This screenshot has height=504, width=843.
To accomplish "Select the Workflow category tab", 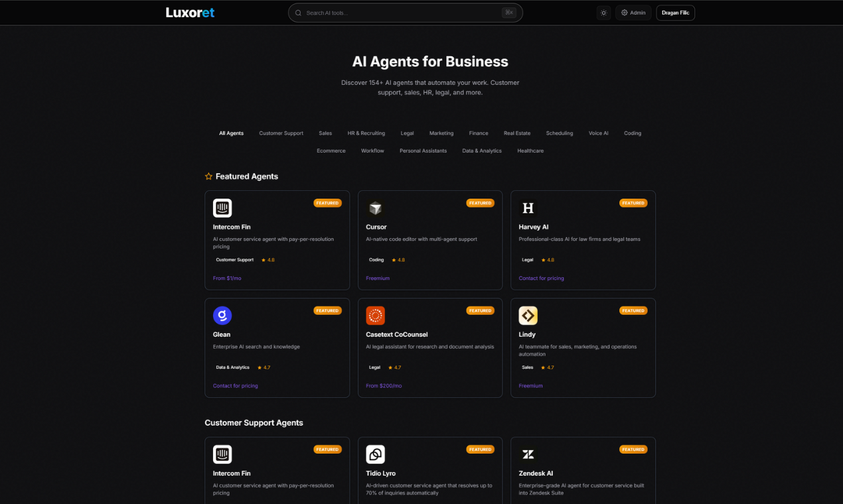I will pos(372,151).
